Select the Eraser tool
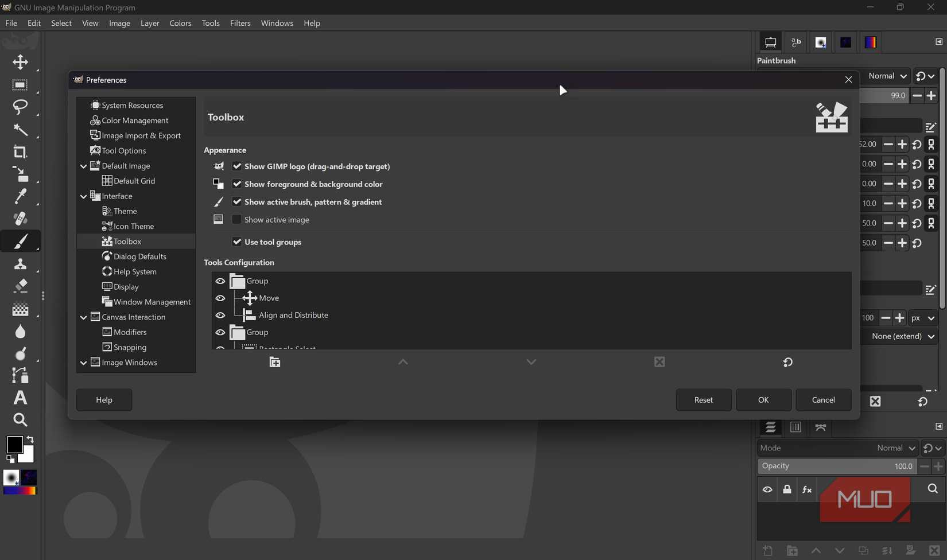 click(x=20, y=286)
